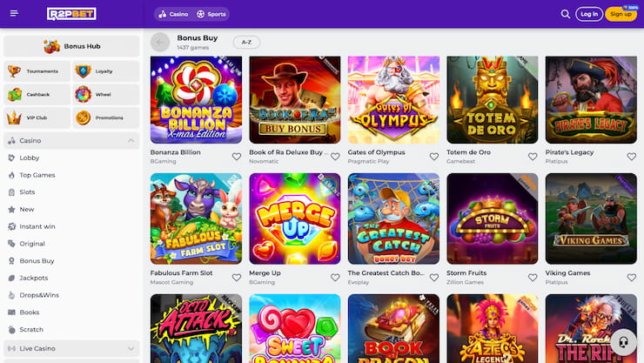The image size is (644, 363).
Task: Click the Sign up button
Action: (621, 14)
